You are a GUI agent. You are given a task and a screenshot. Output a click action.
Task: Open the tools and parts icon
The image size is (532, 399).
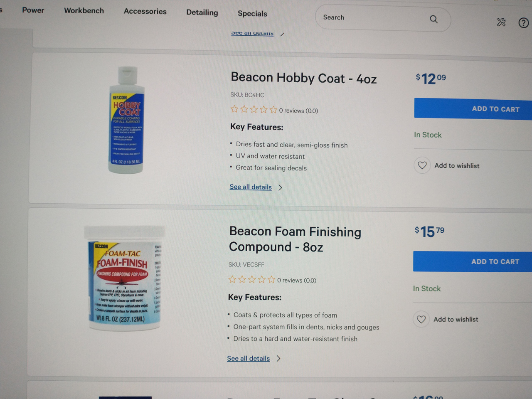pos(501,22)
